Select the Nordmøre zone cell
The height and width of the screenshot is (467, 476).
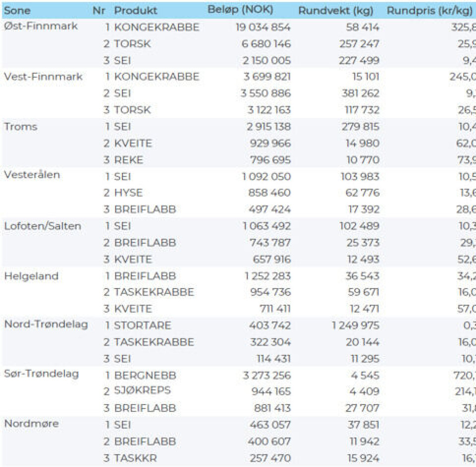31,424
